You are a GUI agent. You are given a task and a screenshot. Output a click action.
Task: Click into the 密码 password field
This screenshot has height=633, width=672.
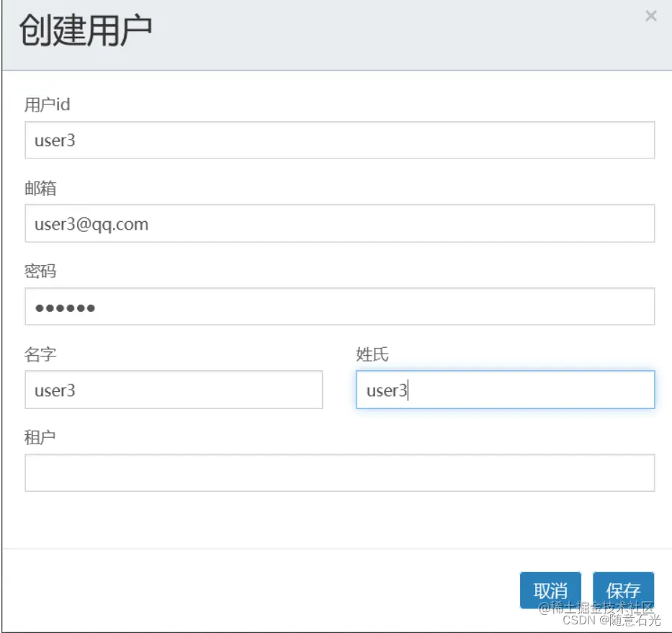[x=339, y=307]
